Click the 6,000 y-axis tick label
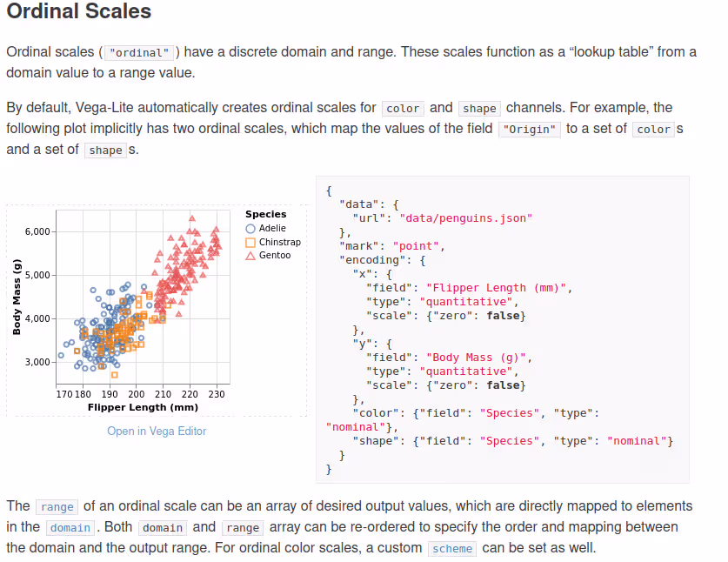Image resolution: width=728 pixels, height=562 pixels. click(38, 232)
